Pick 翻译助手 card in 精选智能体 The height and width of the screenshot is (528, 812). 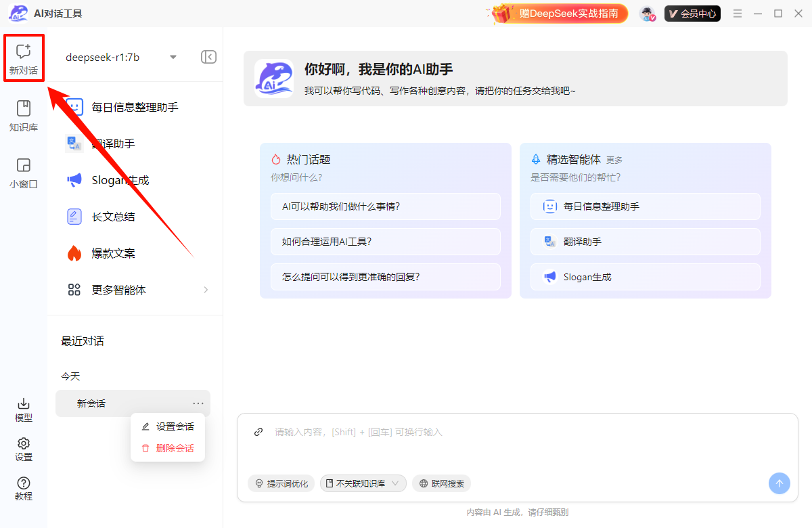click(x=646, y=242)
